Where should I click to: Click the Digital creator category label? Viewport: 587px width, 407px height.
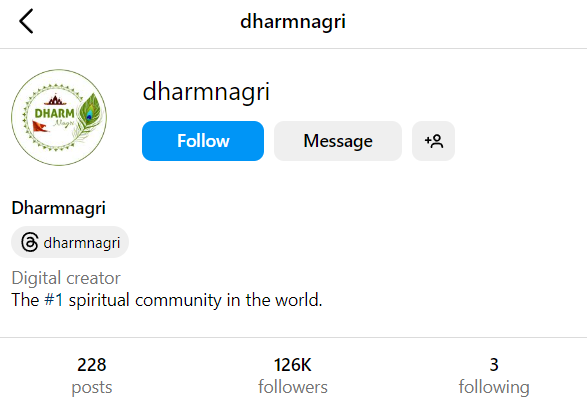point(66,278)
